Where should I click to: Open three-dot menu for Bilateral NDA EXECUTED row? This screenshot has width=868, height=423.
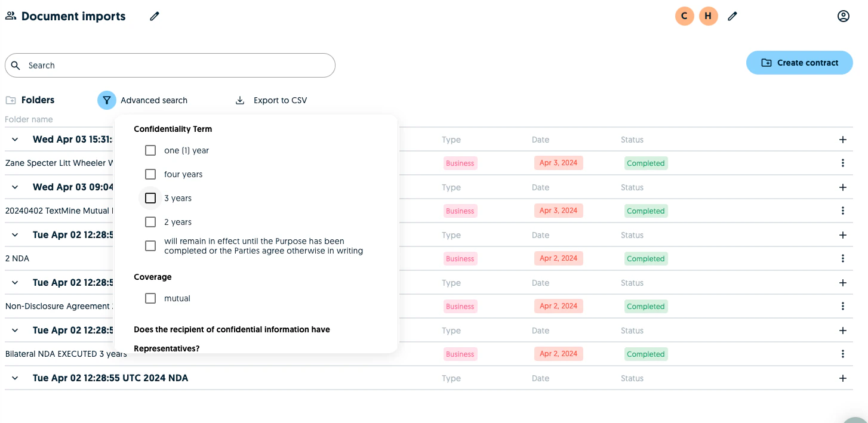point(843,354)
